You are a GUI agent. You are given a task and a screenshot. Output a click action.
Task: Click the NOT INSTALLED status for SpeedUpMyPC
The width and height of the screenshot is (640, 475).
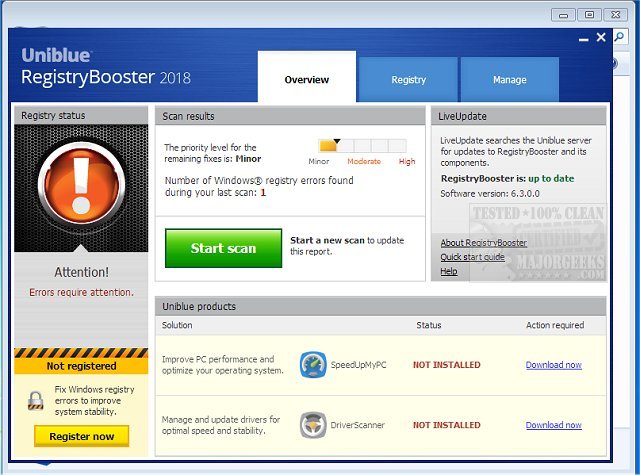[447, 365]
